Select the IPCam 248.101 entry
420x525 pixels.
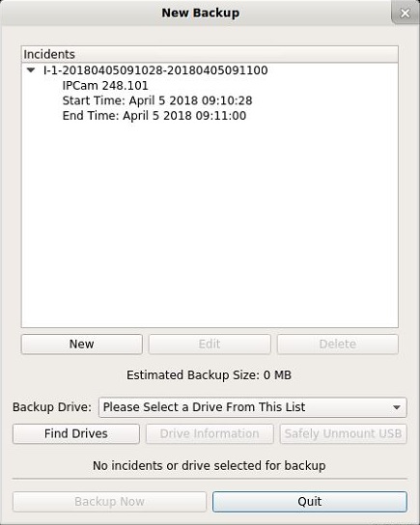(105, 85)
